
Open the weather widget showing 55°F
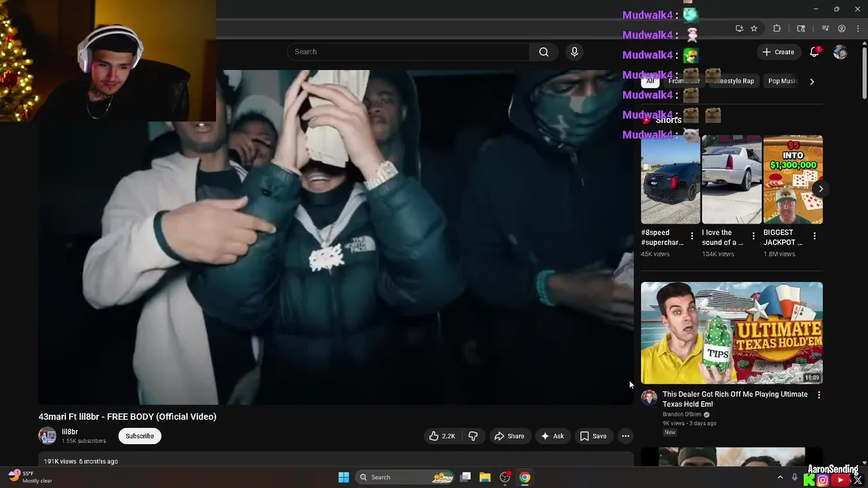31,477
